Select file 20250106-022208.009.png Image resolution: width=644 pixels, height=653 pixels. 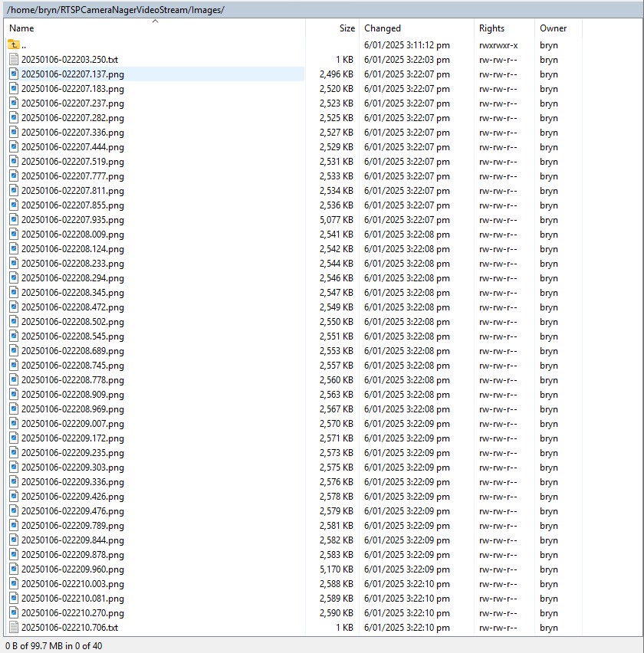[x=72, y=235]
